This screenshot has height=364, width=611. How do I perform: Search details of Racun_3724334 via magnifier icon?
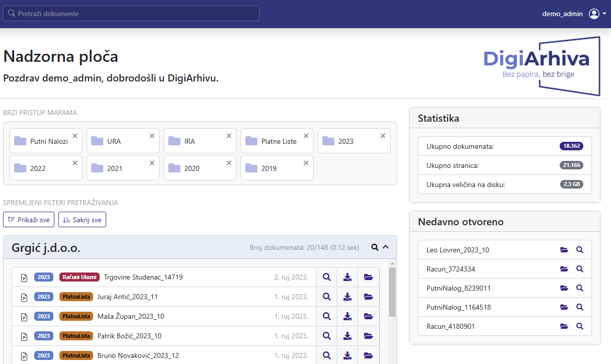[x=580, y=269]
